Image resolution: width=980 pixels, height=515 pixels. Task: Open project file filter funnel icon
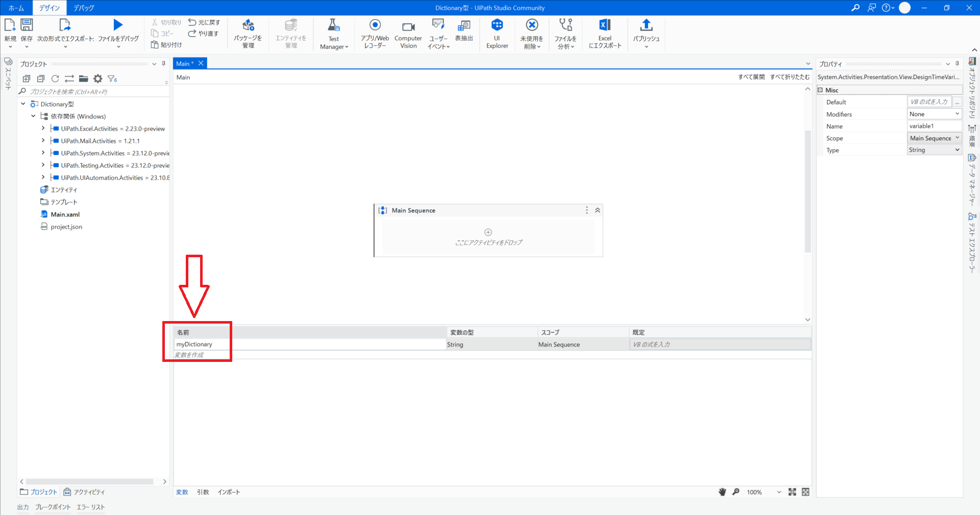pos(112,79)
